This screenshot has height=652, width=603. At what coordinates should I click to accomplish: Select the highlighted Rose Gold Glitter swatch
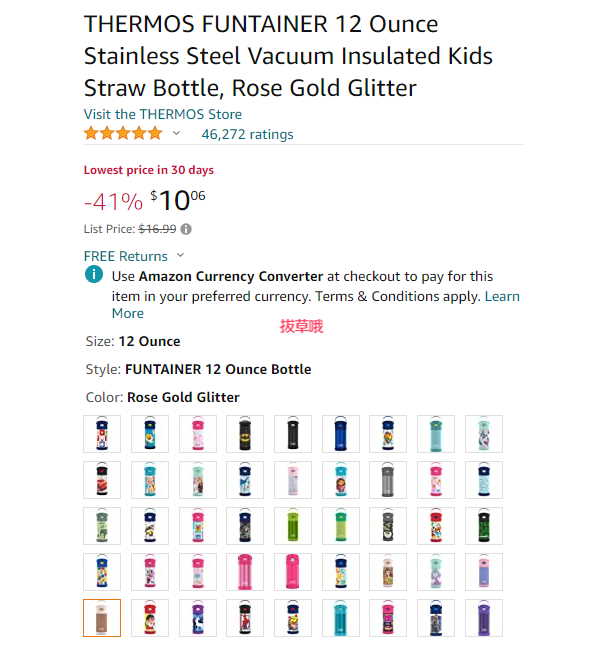pyautogui.click(x=102, y=618)
